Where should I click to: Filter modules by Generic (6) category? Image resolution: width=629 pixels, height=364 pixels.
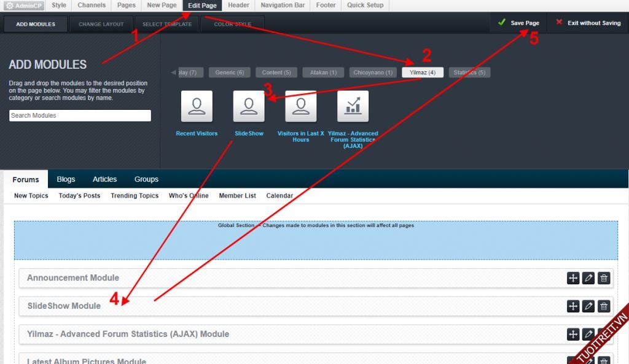tap(229, 72)
